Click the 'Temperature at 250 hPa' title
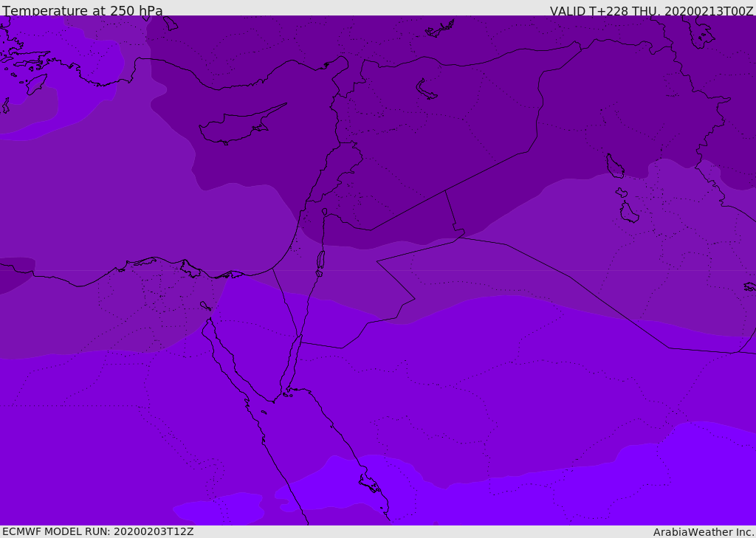Image resolution: width=756 pixels, height=538 pixels. point(83,10)
